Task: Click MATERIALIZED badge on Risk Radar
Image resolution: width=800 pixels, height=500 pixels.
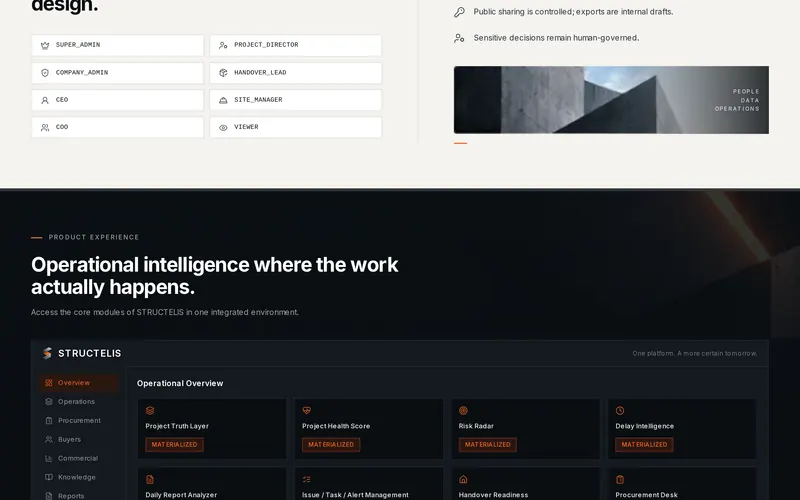Action: point(488,444)
